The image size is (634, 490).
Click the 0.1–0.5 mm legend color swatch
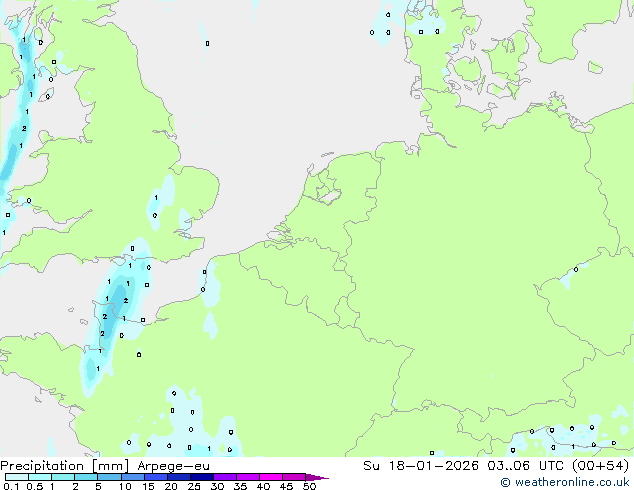pos(17,477)
